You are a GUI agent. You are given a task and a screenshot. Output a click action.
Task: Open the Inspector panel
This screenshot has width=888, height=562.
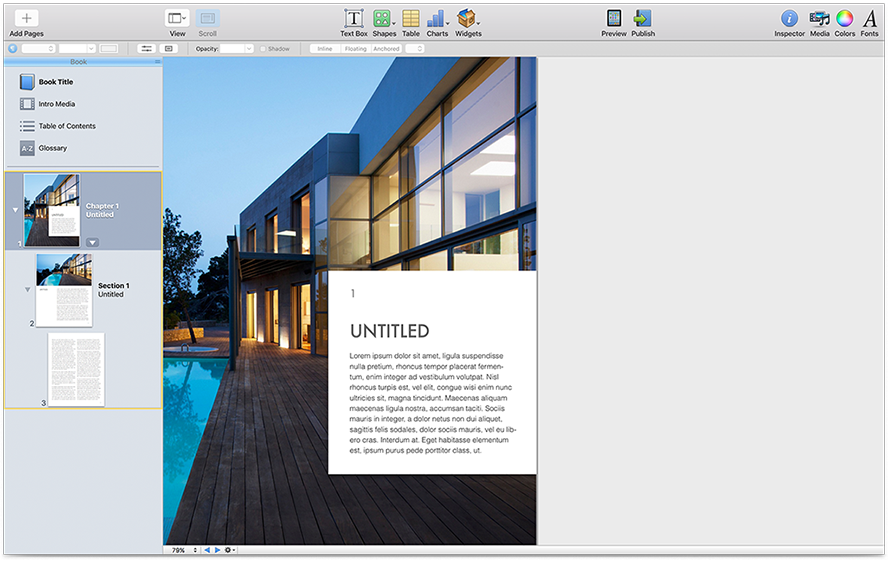tap(789, 19)
